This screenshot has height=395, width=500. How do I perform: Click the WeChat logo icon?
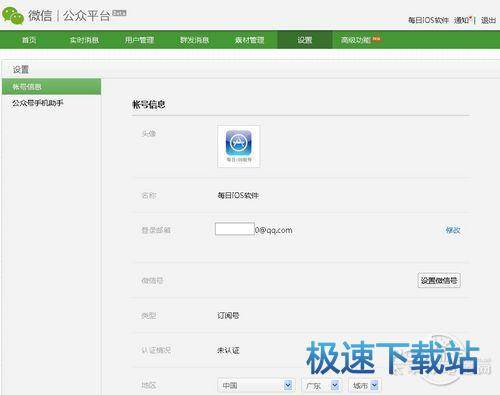click(x=13, y=16)
